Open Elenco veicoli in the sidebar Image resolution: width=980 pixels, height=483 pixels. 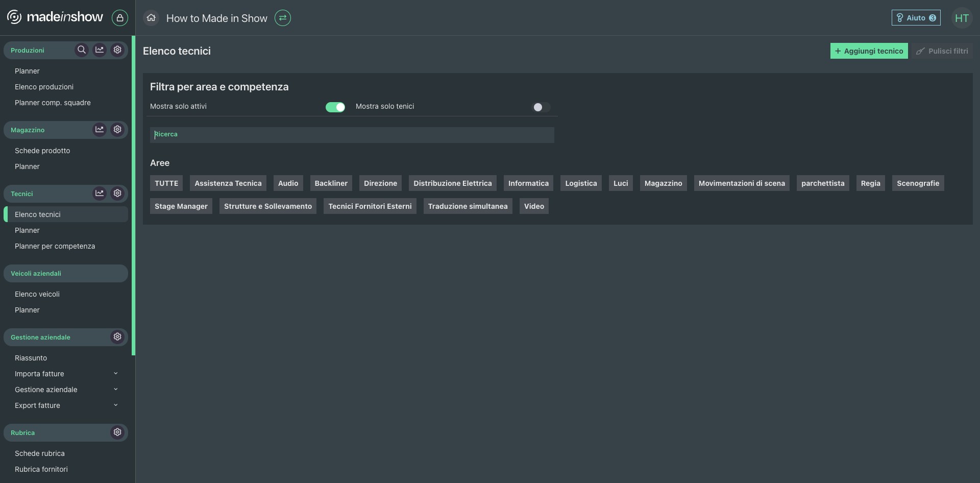37,294
